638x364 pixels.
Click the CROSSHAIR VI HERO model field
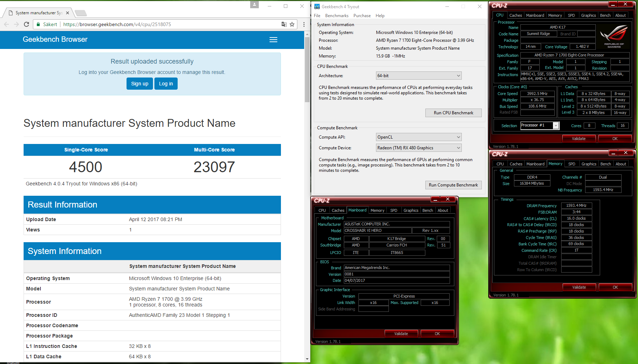click(x=377, y=231)
